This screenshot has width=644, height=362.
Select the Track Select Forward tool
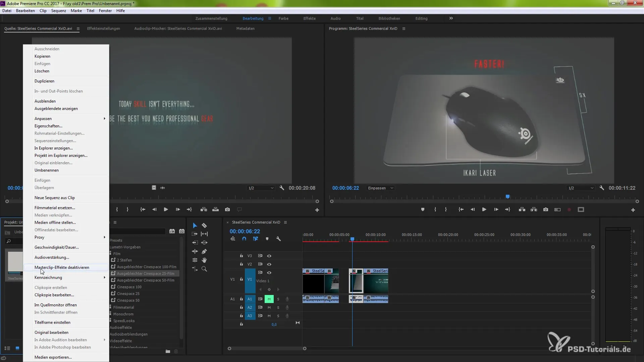click(195, 234)
